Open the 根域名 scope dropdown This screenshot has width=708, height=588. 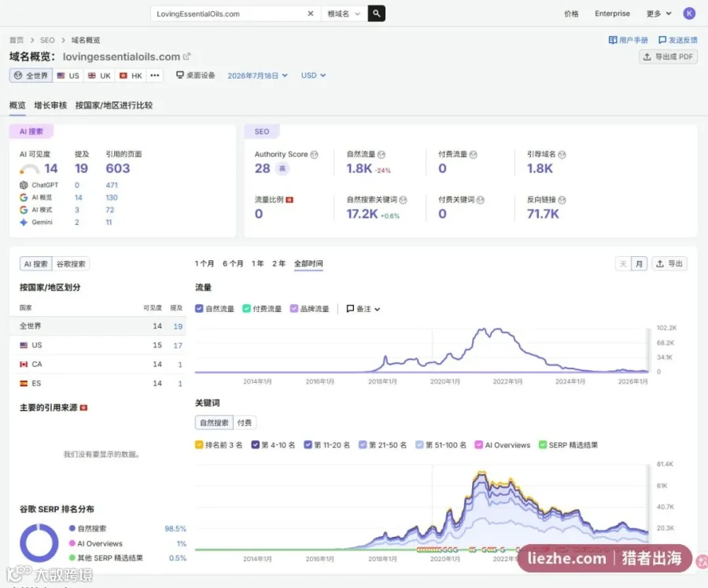tap(344, 13)
